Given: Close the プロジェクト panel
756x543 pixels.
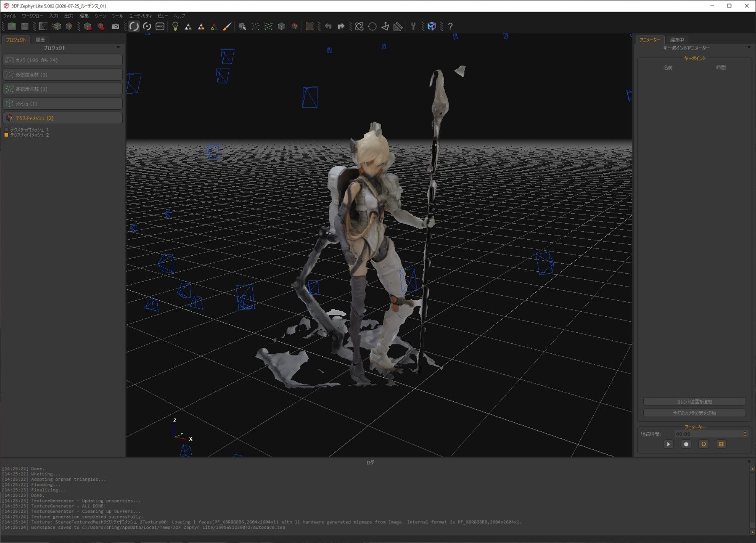Looking at the screenshot, I should [118, 48].
